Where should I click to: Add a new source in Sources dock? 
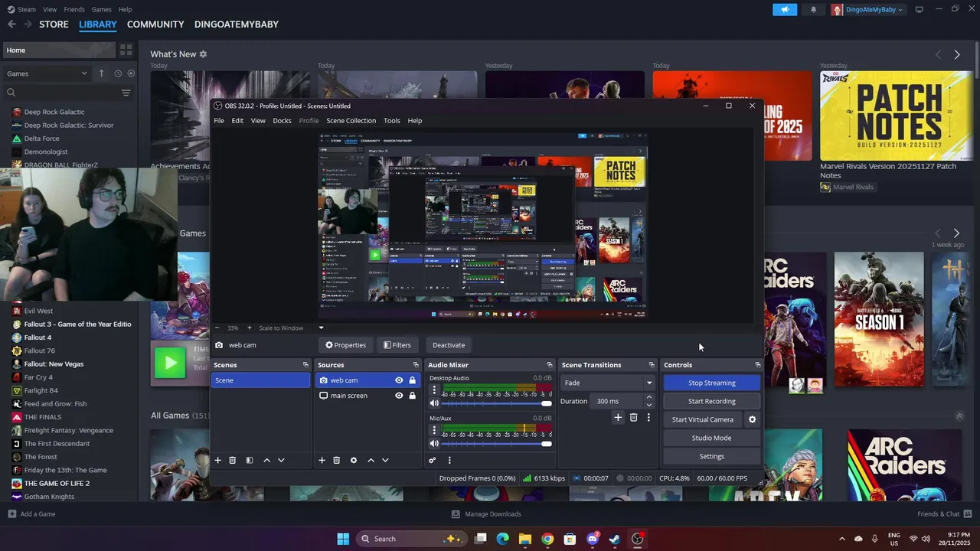pos(322,460)
